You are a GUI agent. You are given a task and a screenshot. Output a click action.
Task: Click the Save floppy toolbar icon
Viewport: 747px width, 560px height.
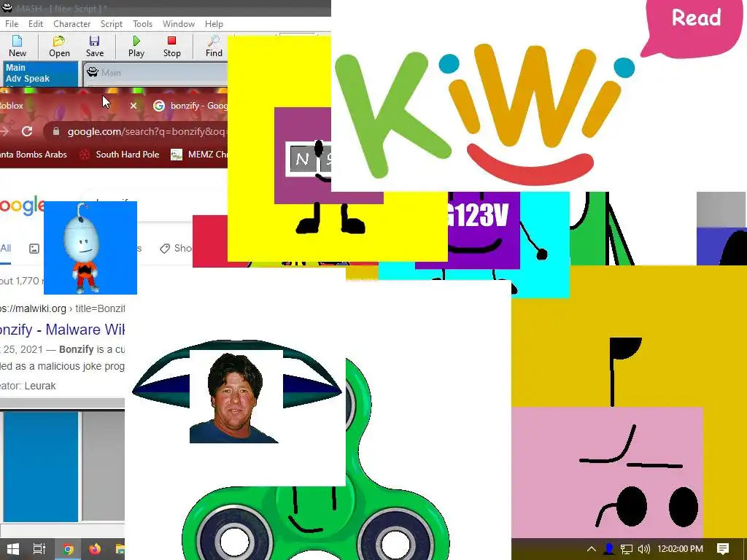[x=94, y=46]
